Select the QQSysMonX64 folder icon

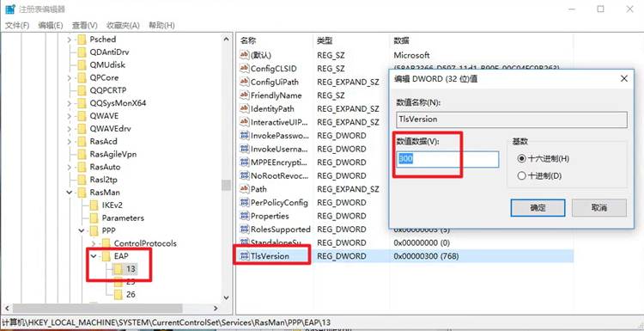pos(82,103)
